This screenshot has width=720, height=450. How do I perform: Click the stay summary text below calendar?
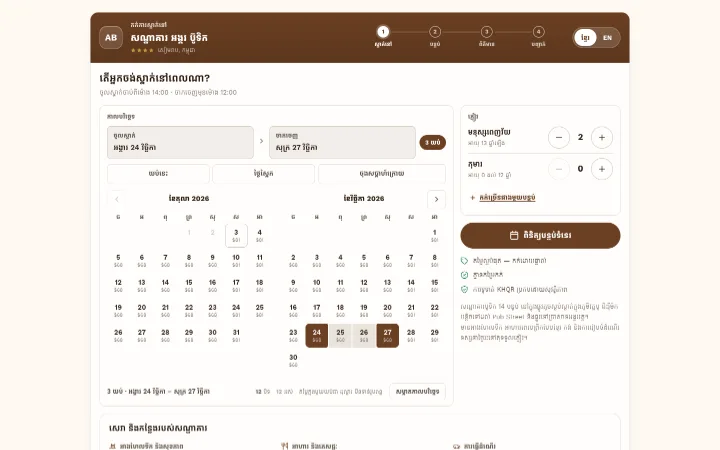tap(158, 391)
